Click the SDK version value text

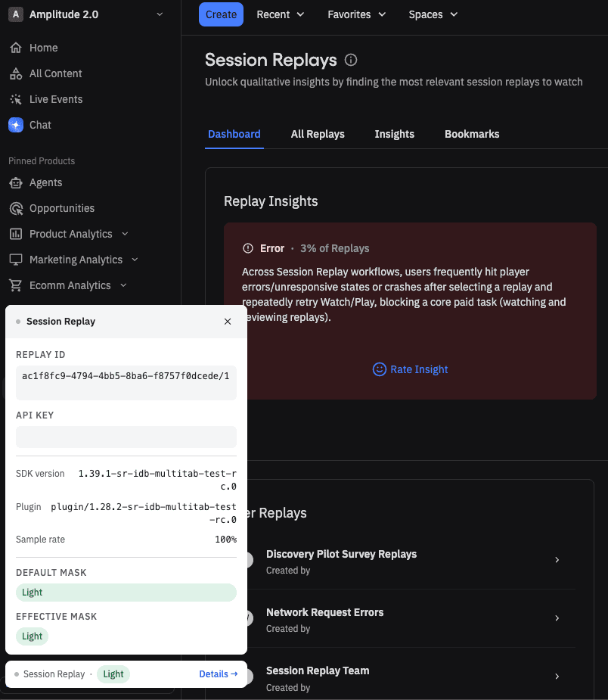157,480
